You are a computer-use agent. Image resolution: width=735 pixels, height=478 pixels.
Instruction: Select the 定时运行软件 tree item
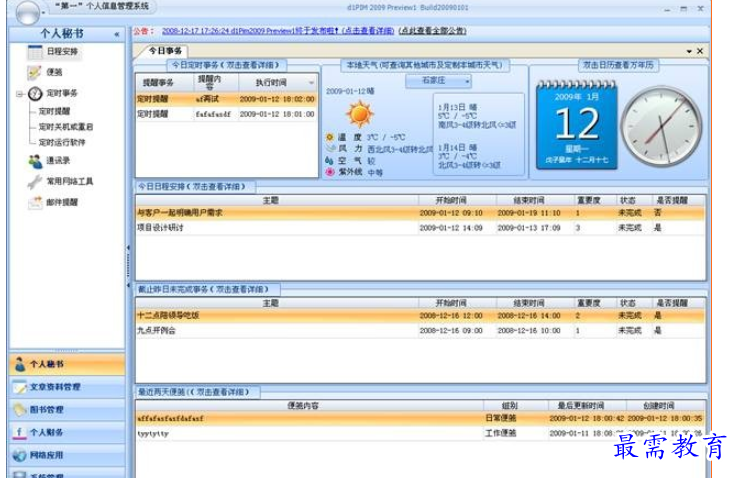pos(62,142)
